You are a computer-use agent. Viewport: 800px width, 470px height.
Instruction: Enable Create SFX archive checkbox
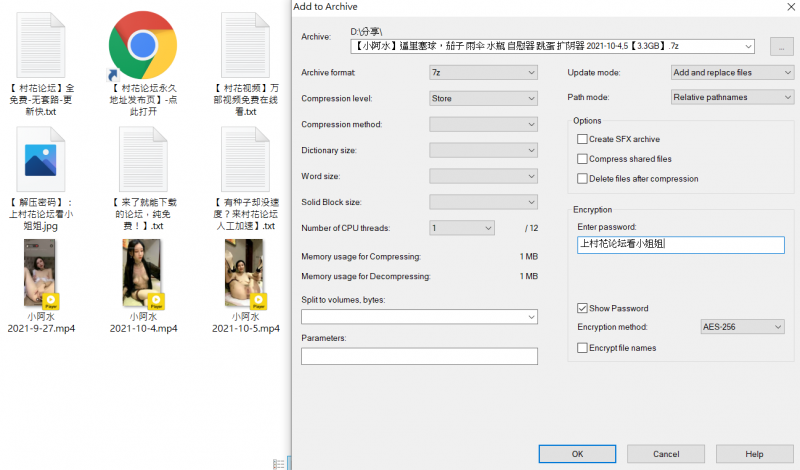pos(582,139)
